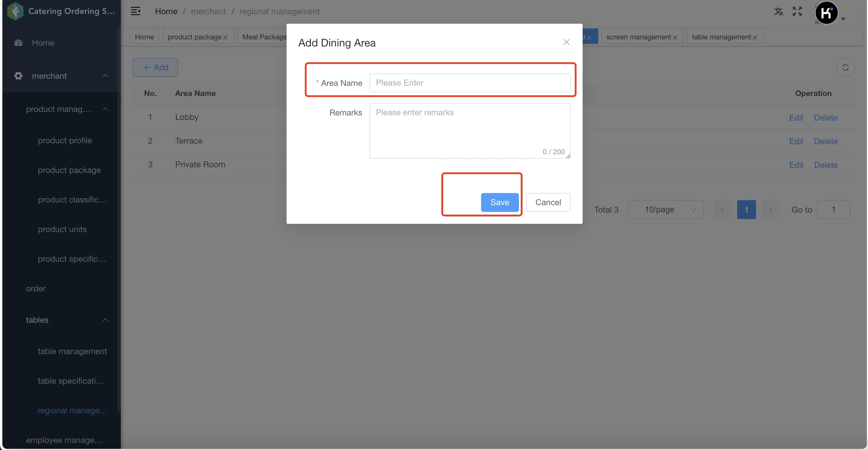
Task: Open the 10/page size dropdown
Action: pos(666,210)
